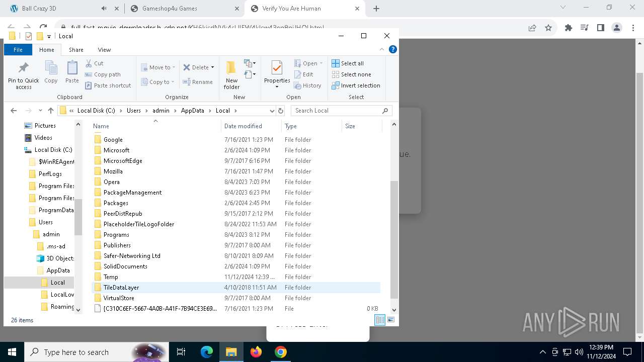Open the Recent locations dropdown

coord(40,111)
